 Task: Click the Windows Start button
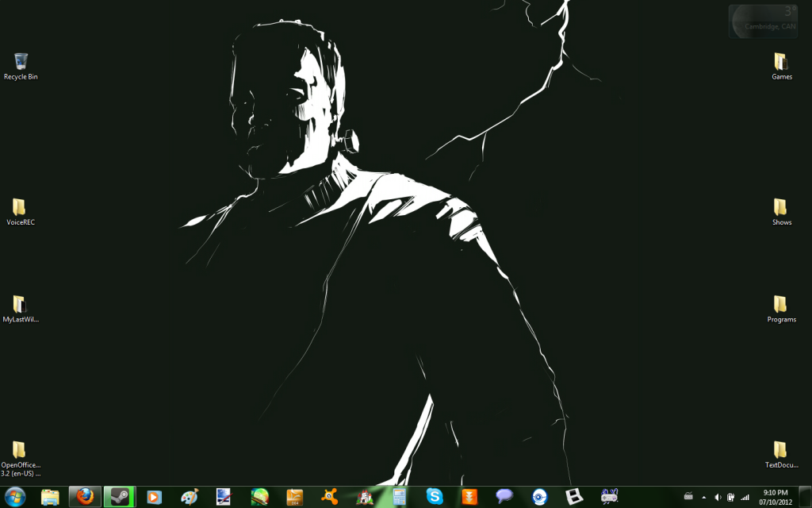(x=15, y=497)
